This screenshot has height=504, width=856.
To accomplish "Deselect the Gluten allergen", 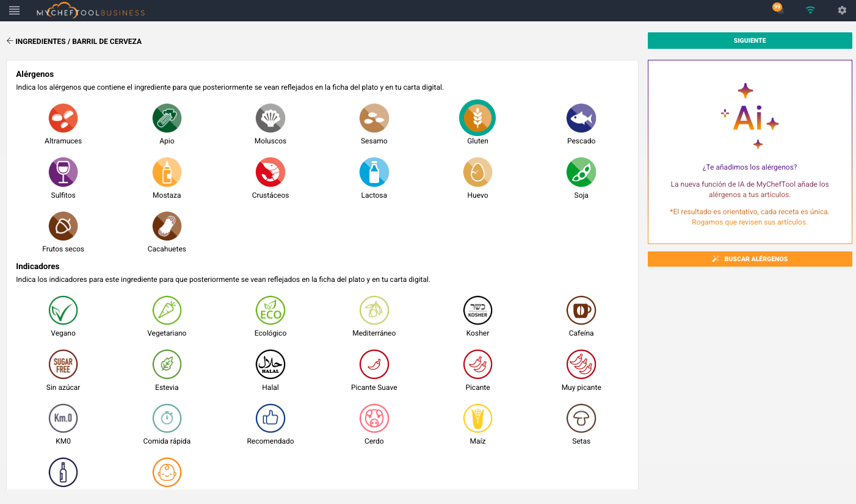I will point(477,118).
